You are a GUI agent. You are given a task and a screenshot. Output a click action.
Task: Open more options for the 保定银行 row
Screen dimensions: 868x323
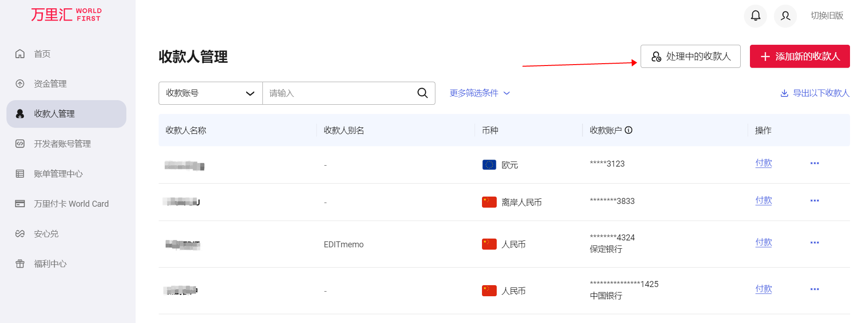814,243
